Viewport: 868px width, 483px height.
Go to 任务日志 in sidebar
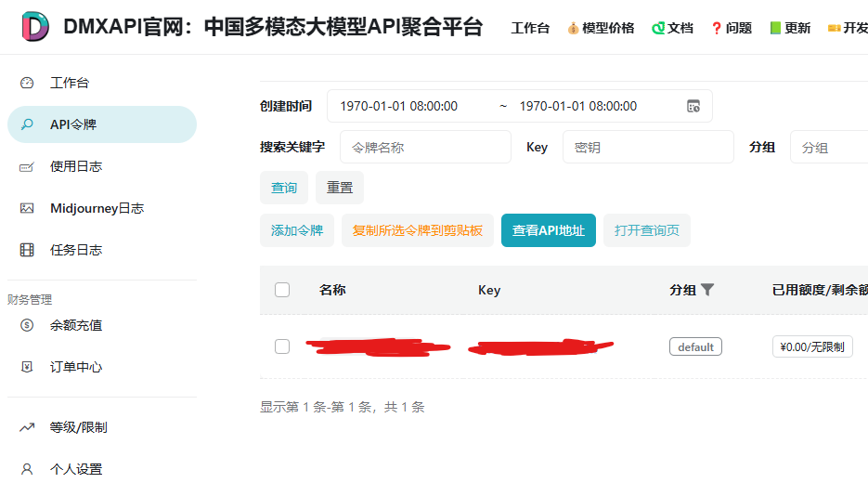click(x=102, y=250)
